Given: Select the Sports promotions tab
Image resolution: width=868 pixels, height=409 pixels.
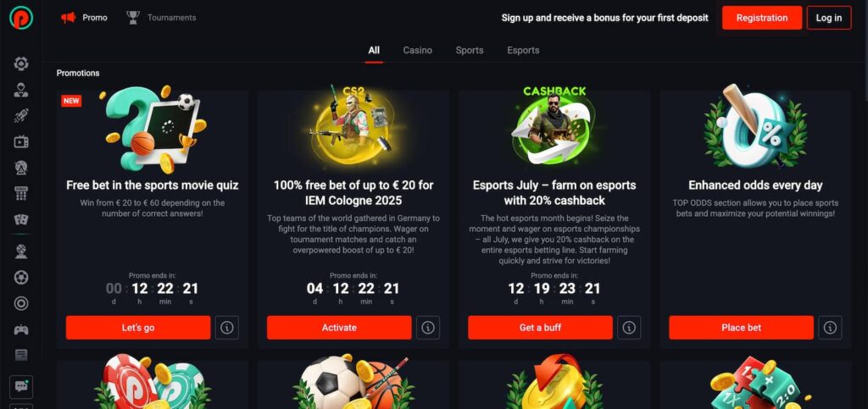Looking at the screenshot, I should (470, 50).
